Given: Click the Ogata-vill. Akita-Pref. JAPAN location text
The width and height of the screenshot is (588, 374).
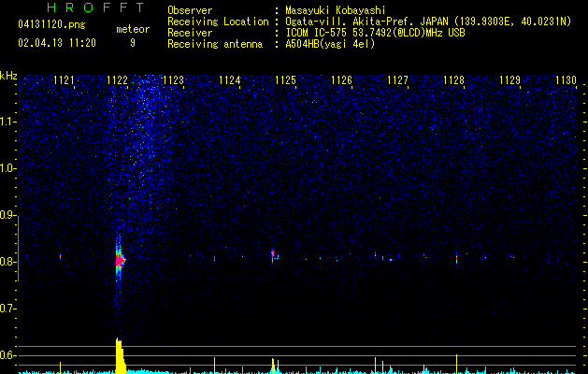Looking at the screenshot, I should (428, 22).
